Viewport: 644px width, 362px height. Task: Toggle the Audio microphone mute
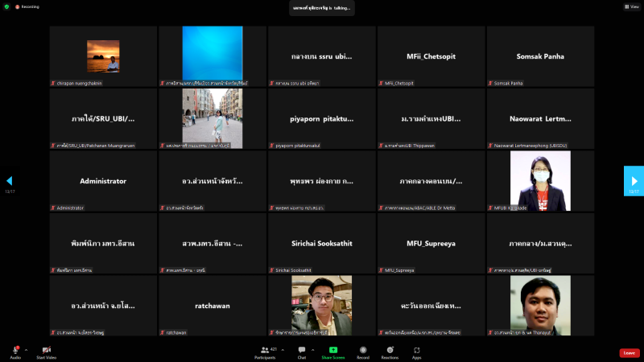tap(15, 351)
